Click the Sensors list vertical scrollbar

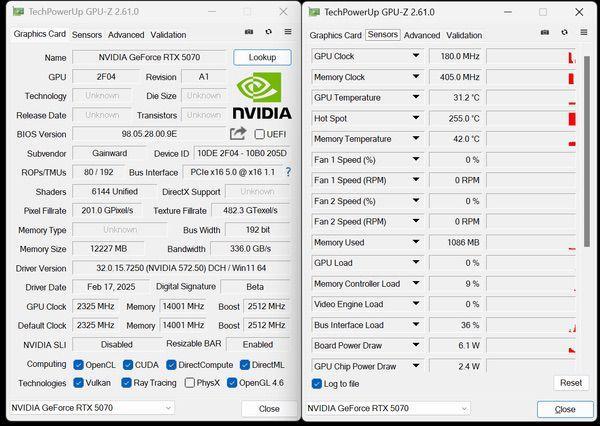coord(587,152)
